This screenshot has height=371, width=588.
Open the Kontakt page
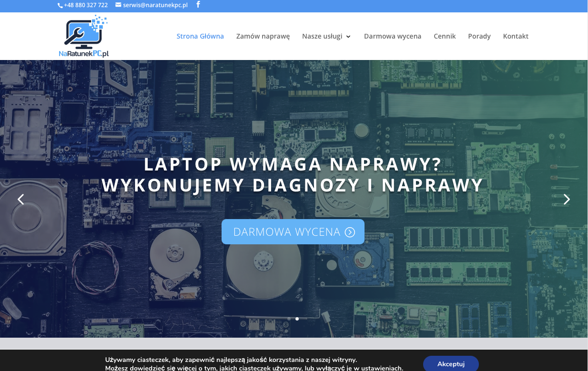click(x=516, y=36)
